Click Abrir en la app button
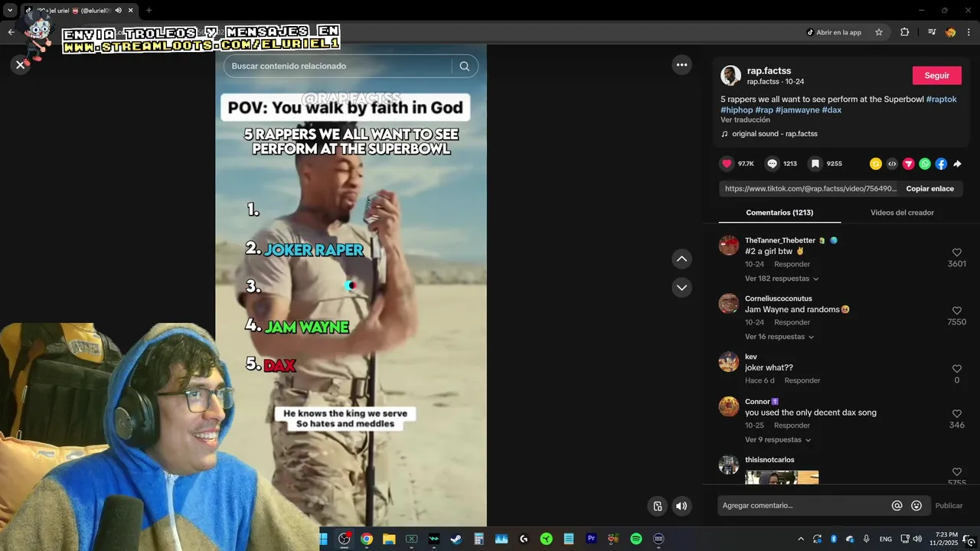Viewport: 980px width, 551px height. (x=834, y=32)
